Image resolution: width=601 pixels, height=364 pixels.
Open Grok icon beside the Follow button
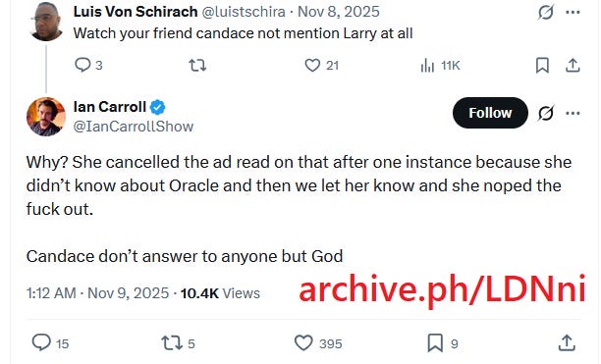[x=546, y=113]
